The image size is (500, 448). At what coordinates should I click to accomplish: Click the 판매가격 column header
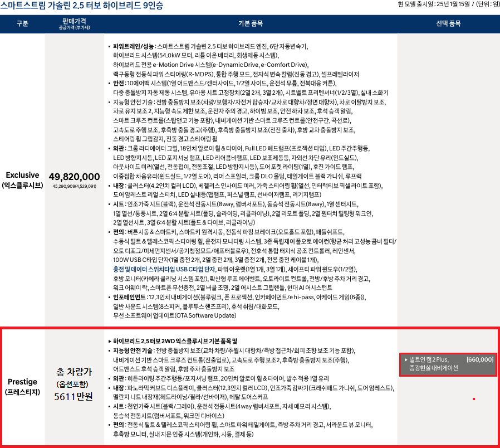pos(75,24)
